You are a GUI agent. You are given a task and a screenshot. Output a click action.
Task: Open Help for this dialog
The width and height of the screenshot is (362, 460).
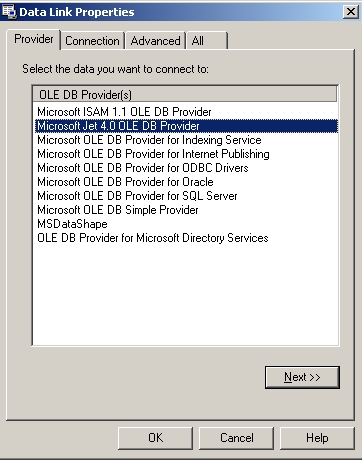(317, 438)
